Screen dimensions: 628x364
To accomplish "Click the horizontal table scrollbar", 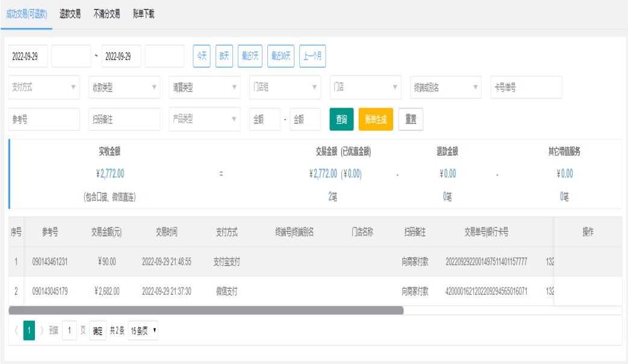I will 206,310.
